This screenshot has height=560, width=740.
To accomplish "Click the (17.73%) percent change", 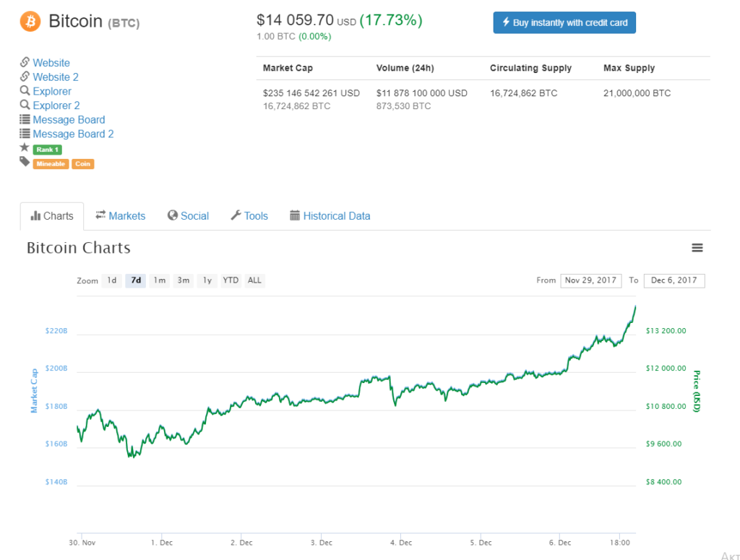I will tap(391, 20).
